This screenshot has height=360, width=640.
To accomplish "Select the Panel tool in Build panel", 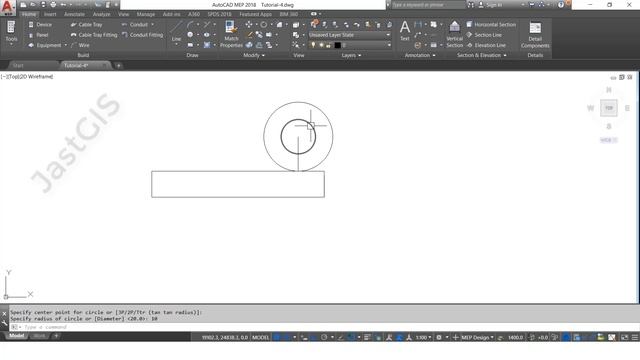I will pyautogui.click(x=38, y=35).
